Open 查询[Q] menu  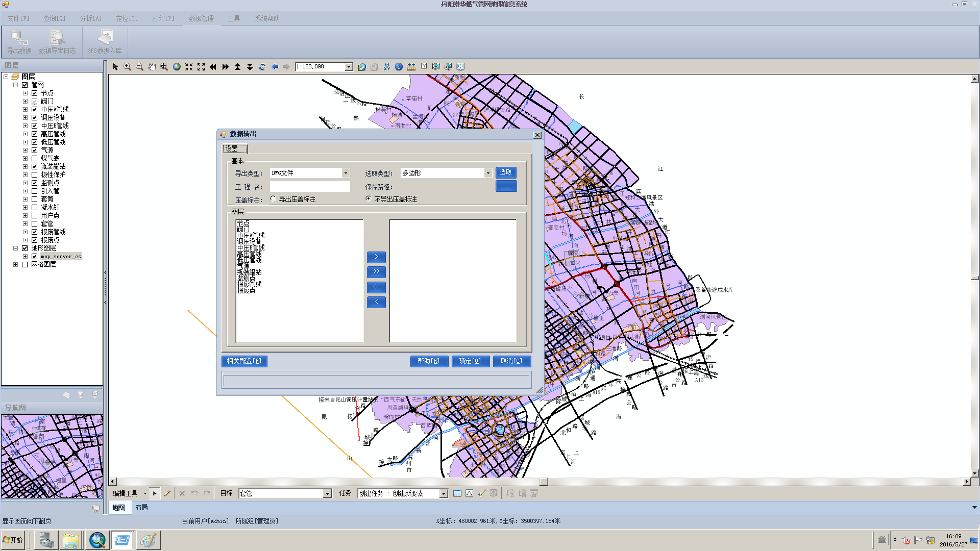tap(54, 18)
